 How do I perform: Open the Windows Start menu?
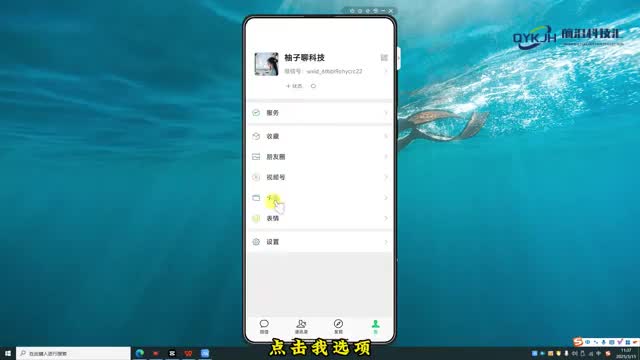(8, 353)
